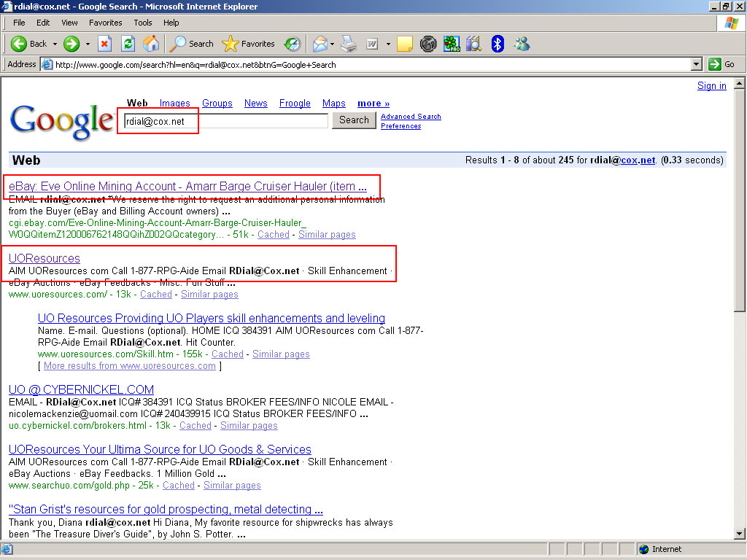Switch to Google News tab

point(256,104)
